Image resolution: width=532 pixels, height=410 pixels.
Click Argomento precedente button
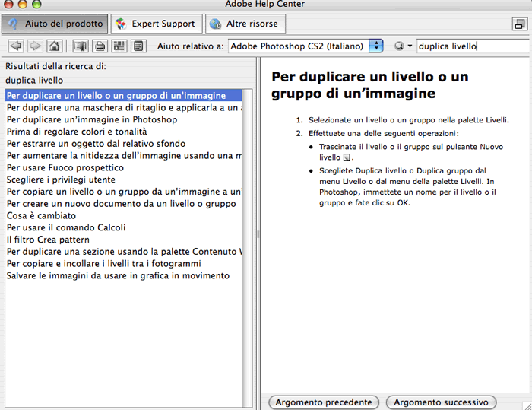click(324, 402)
